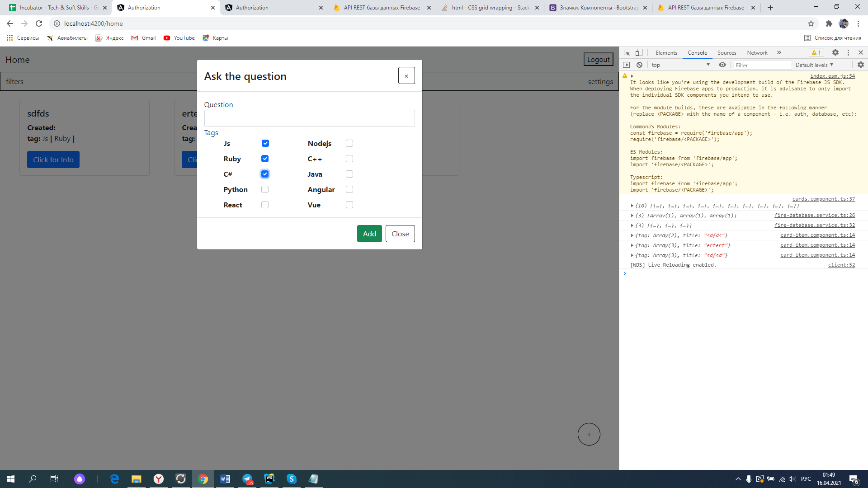Expand the sdfds tag object log entry
868x488 pixels.
(x=632, y=235)
